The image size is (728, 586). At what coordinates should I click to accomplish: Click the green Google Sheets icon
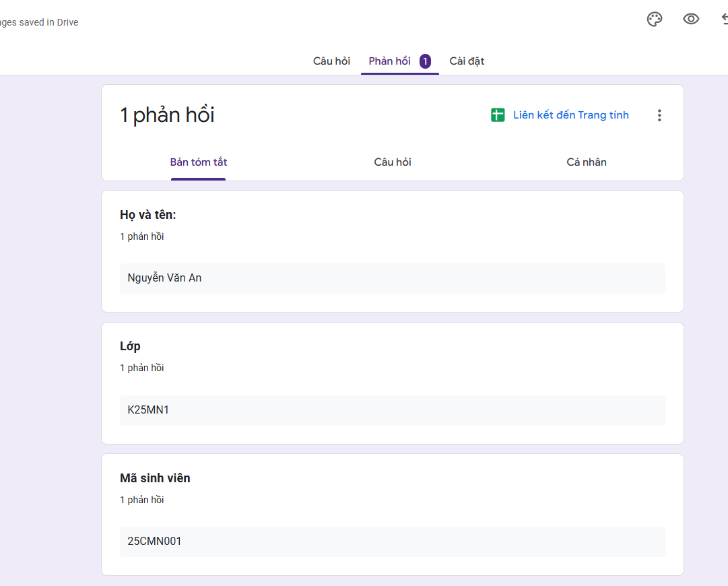pyautogui.click(x=498, y=115)
